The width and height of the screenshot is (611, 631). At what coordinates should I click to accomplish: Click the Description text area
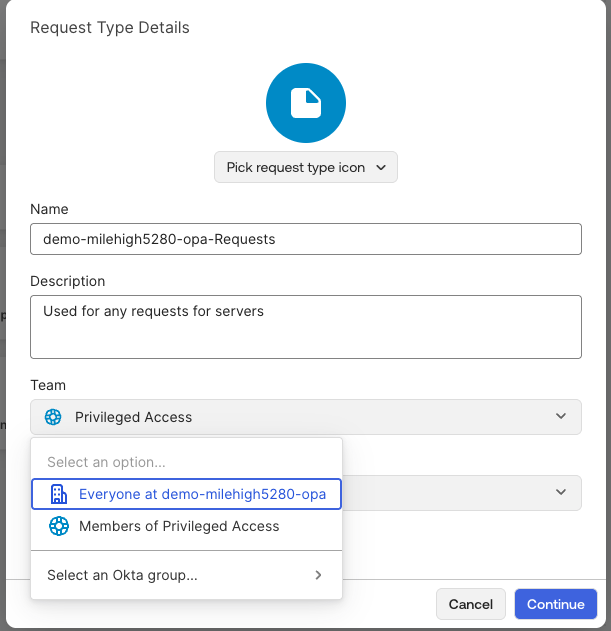(306, 327)
